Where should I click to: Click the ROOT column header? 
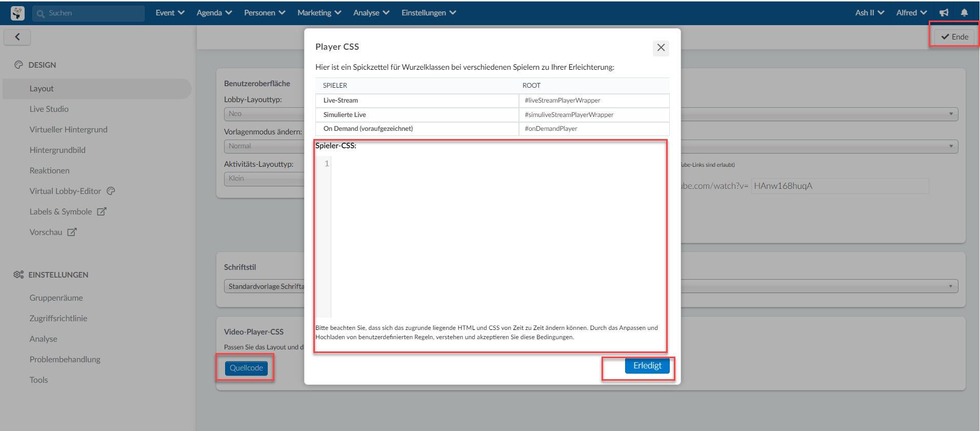[x=531, y=86]
